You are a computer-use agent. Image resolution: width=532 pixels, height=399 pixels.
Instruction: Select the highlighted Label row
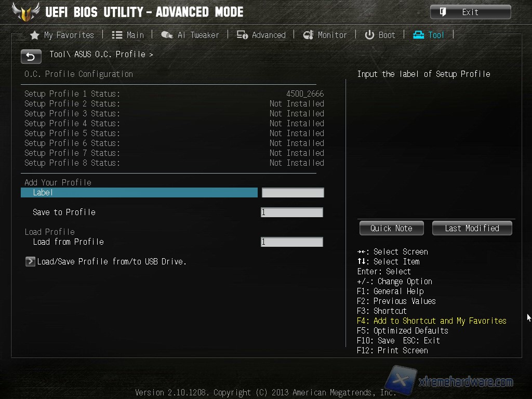[139, 193]
